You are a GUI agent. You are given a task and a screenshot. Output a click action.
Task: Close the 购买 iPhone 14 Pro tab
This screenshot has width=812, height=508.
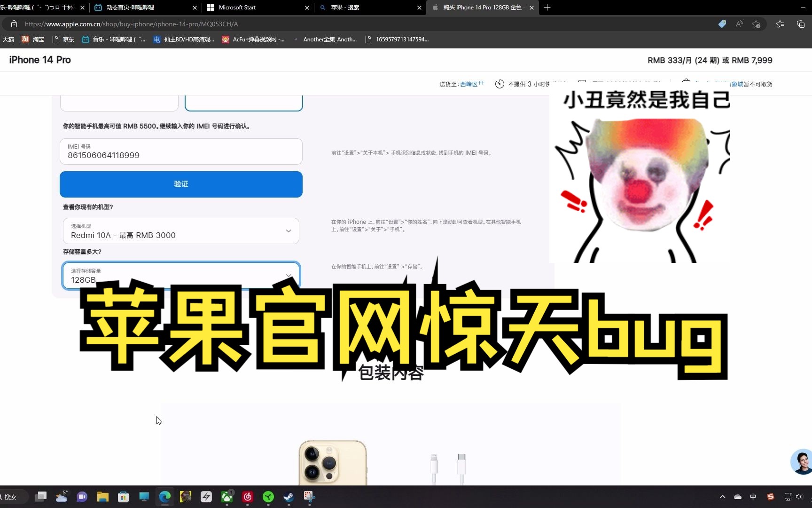531,8
